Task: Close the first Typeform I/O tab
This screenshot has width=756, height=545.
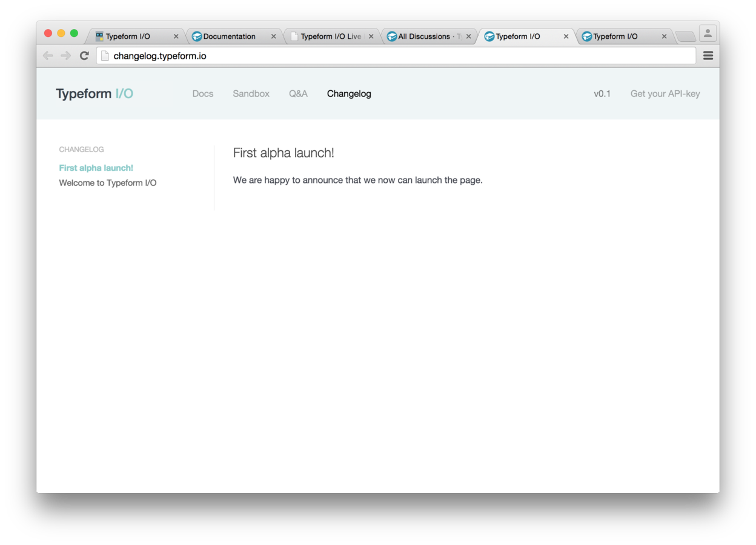Action: pos(176,36)
